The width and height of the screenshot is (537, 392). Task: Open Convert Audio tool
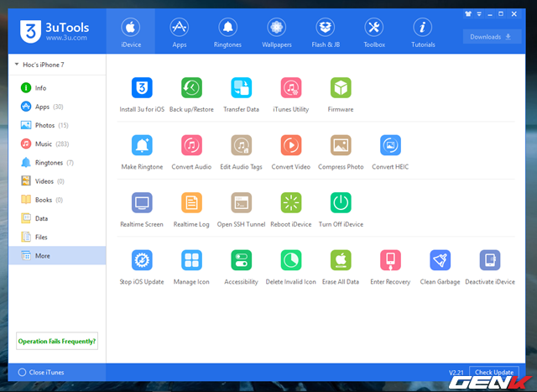tap(191, 145)
